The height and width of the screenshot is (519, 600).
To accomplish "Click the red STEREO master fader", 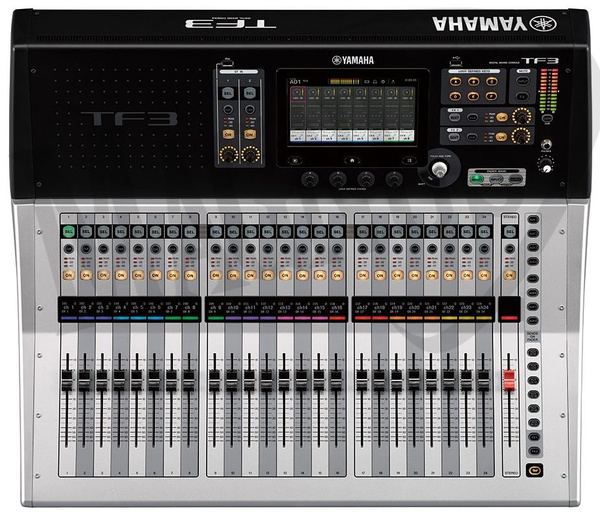I will coord(509,380).
